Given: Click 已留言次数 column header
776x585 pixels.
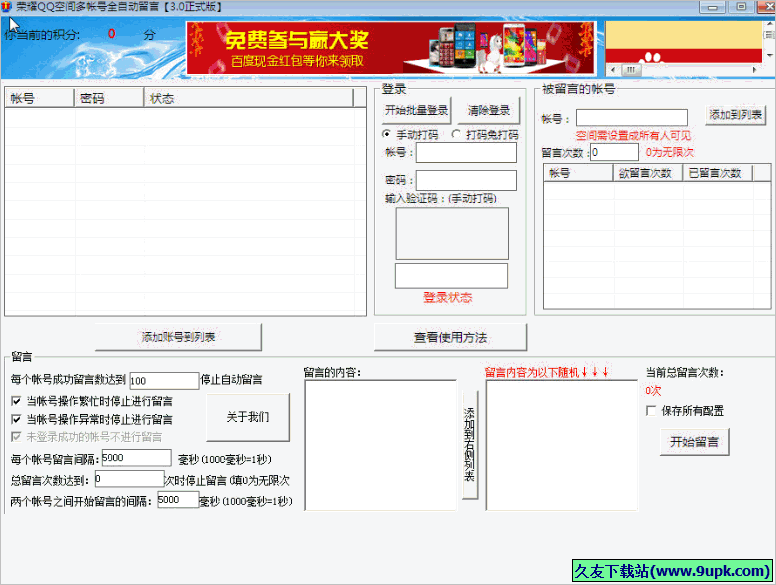Looking at the screenshot, I should tap(718, 173).
